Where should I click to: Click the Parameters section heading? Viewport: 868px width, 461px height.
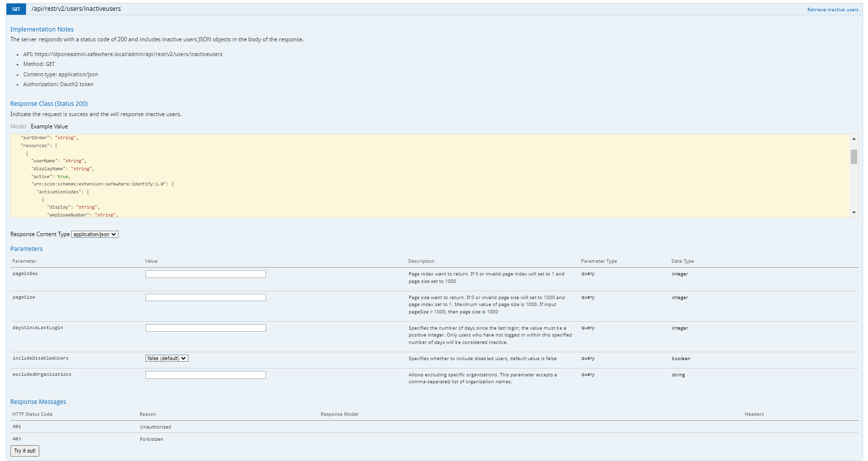27,249
